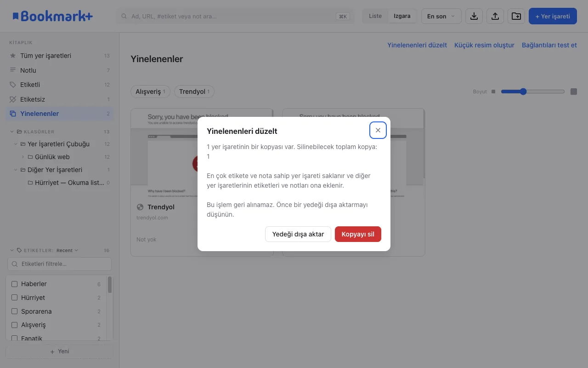Viewport: 588px width, 368px height.
Task: Adjust the Boyut size slider
Action: [533, 92]
